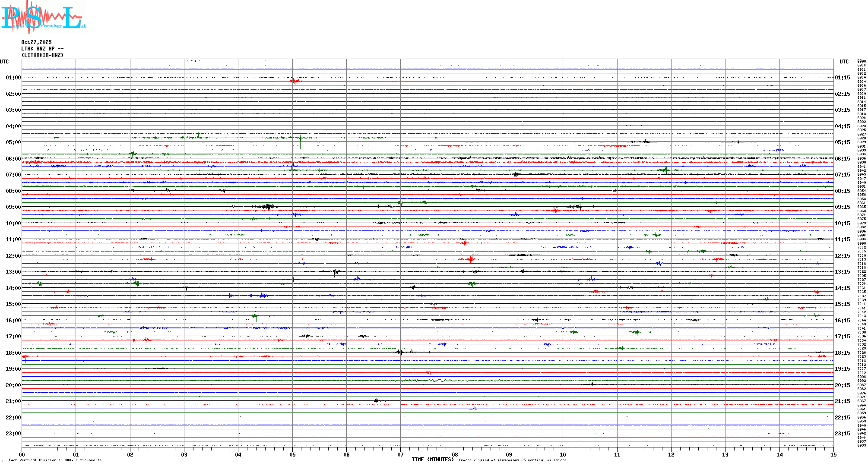Click the right UTC axis label
The height and width of the screenshot is (466, 868).
(x=844, y=62)
